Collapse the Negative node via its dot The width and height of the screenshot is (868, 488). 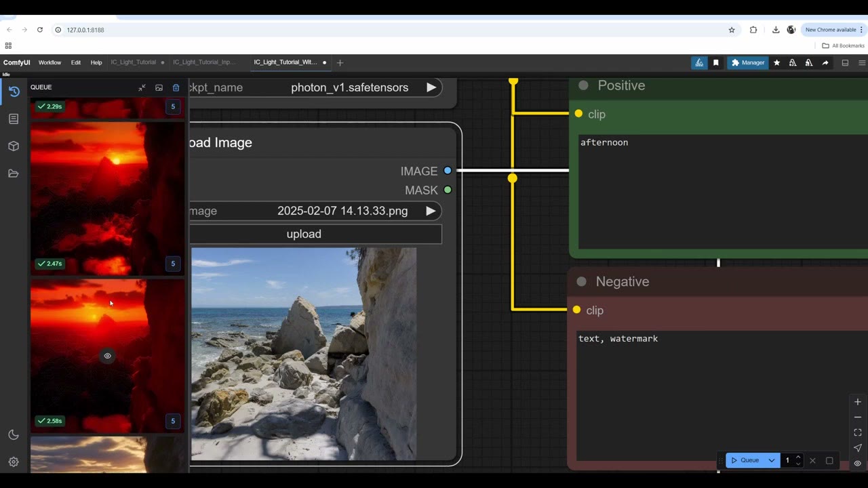[x=581, y=281]
